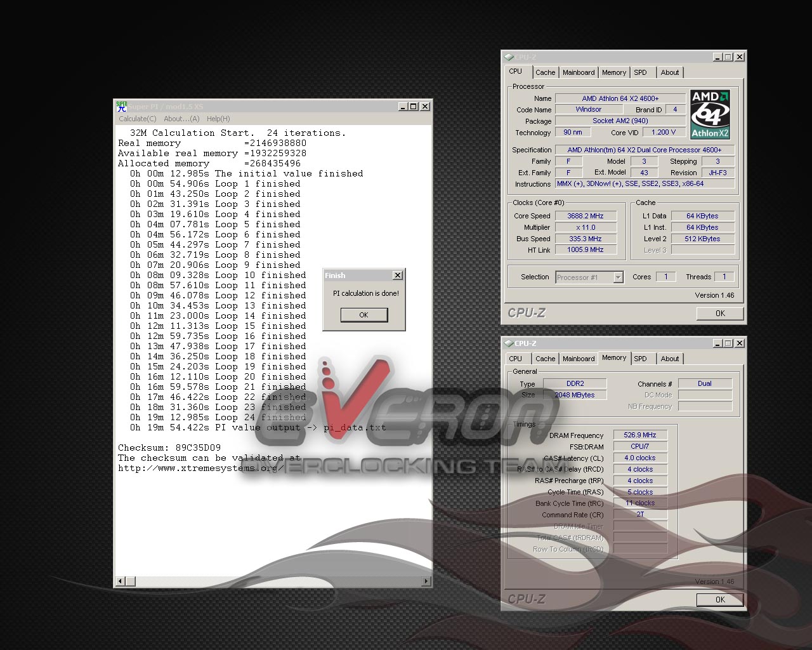Click the Instructions field MMX, 3DNow!, SSE
This screenshot has width=812, height=650.
[645, 183]
